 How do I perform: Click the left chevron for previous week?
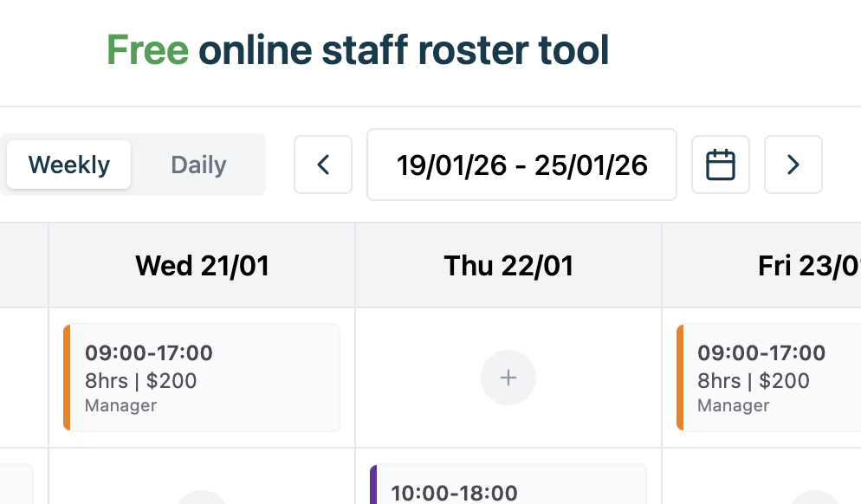pos(322,165)
